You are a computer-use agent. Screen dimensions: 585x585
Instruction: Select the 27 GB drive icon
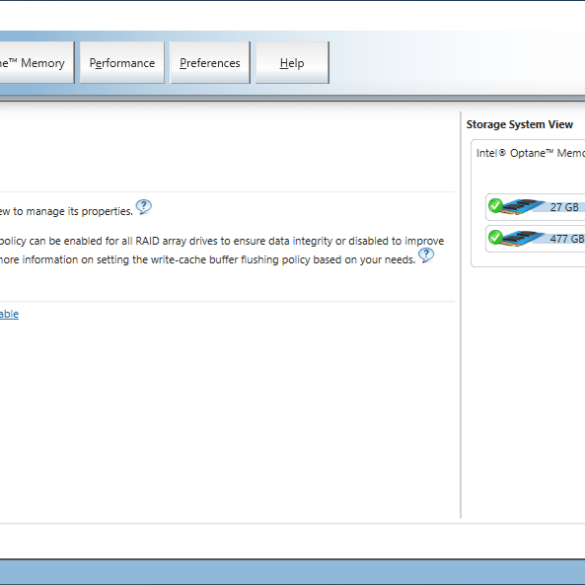click(523, 207)
